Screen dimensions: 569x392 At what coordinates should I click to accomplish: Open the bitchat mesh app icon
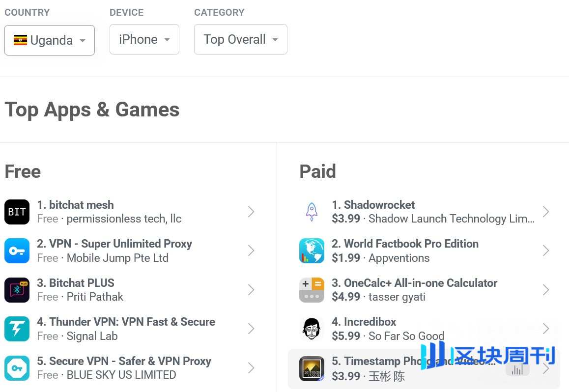pyautogui.click(x=17, y=212)
